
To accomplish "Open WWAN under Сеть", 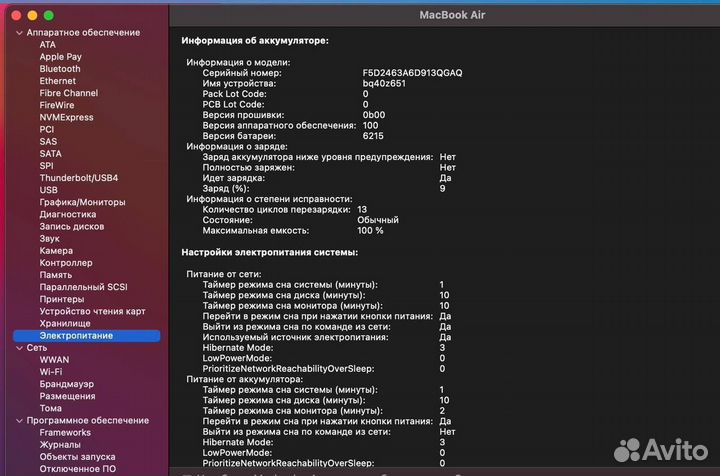I will coord(54,360).
